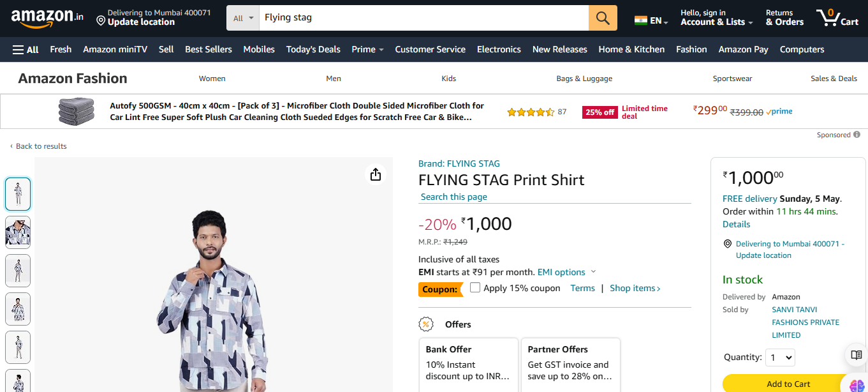Click the Sponsored info icon
The height and width of the screenshot is (392, 868).
pos(857,135)
